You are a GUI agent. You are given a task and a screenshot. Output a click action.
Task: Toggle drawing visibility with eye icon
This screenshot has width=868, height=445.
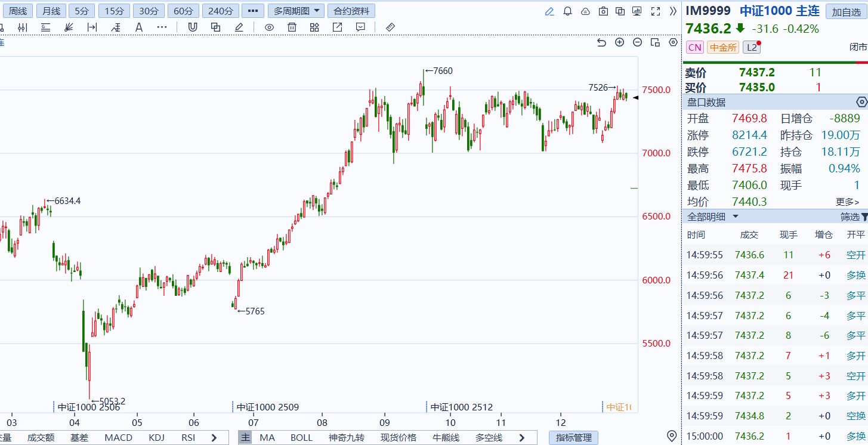point(269,27)
